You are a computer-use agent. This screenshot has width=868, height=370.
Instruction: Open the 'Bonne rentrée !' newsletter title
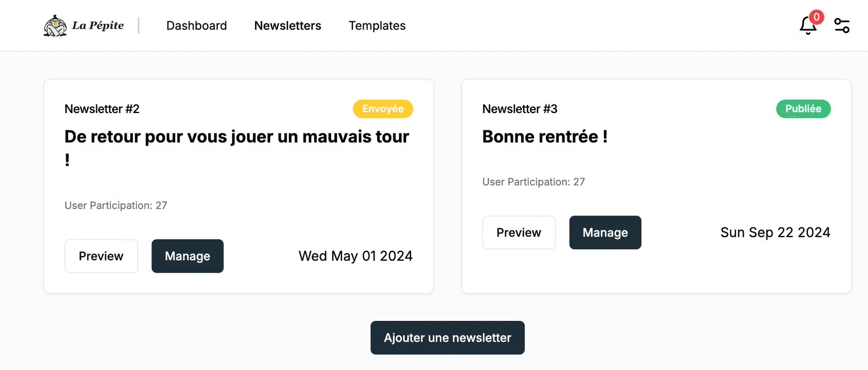[x=544, y=136]
